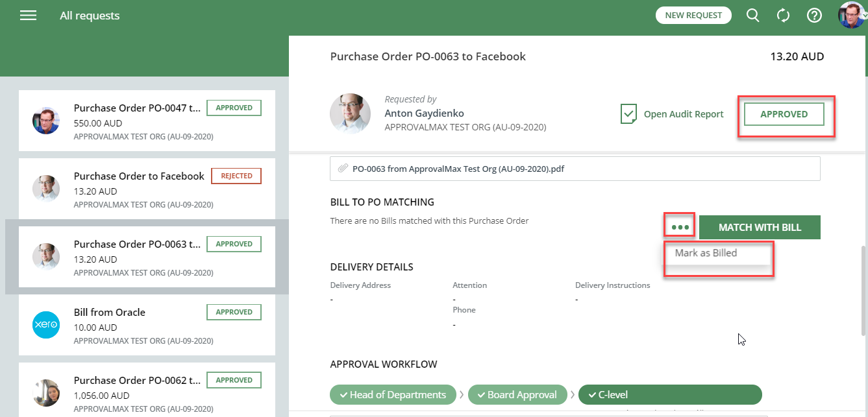Open the Bill from Oracle request
Image resolution: width=868 pixels, height=417 pixels.
147,326
